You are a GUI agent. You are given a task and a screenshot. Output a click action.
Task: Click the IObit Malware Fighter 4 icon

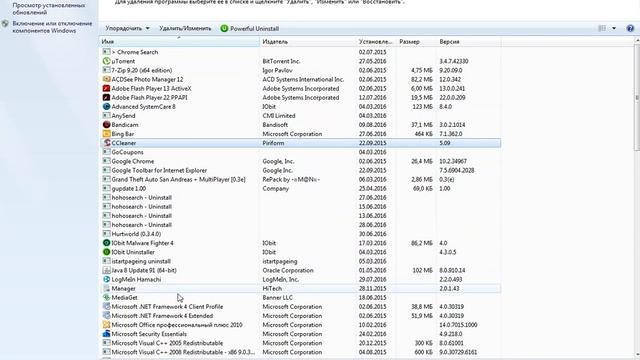point(106,243)
